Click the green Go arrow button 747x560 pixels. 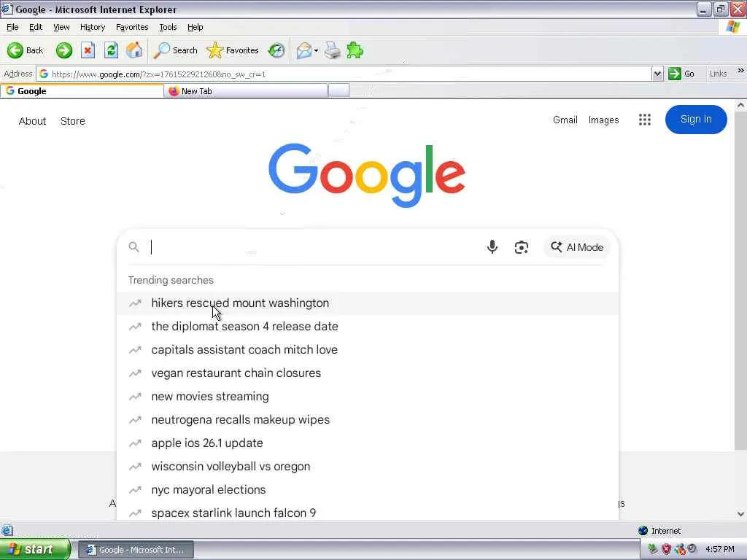coord(681,74)
